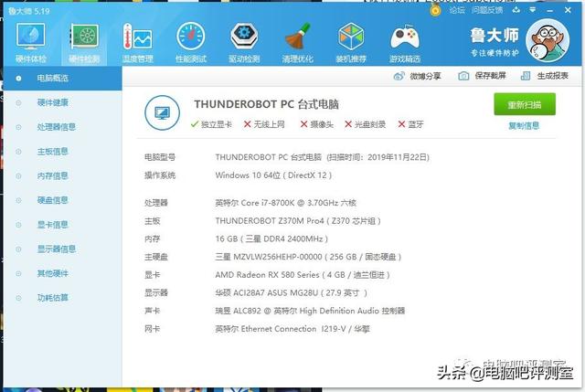The image size is (585, 392).
Task: Click the 独立显卡 feature indicator
Action: point(211,124)
